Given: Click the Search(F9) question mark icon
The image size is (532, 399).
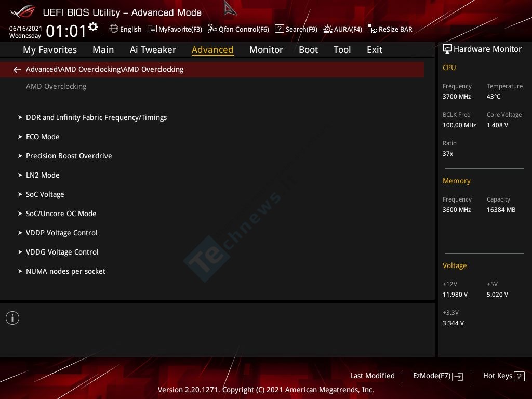Looking at the screenshot, I should (x=279, y=29).
